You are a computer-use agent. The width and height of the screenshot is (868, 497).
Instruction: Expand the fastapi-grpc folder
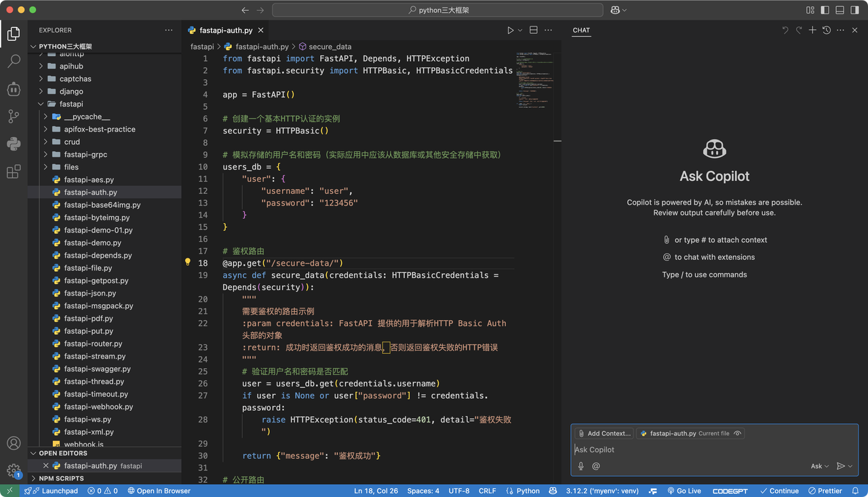(x=104, y=155)
